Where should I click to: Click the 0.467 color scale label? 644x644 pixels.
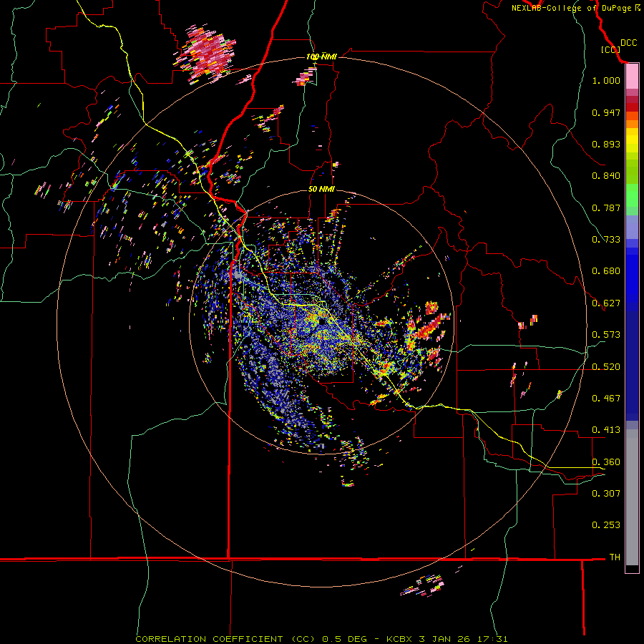click(x=606, y=399)
